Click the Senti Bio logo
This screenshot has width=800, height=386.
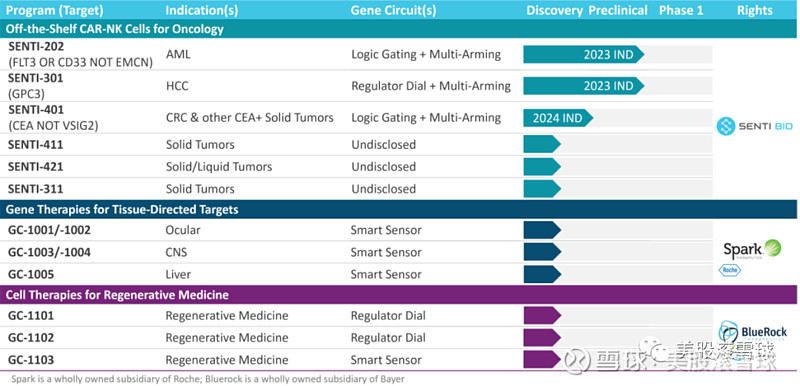coord(755,126)
